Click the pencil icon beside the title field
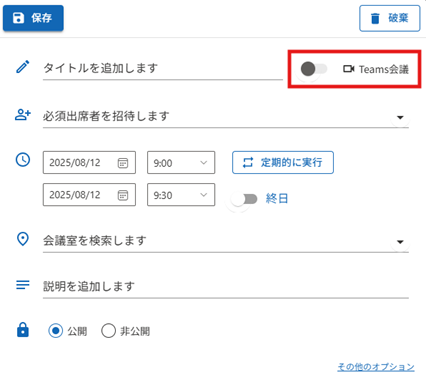This screenshot has width=426, height=372. (23, 67)
